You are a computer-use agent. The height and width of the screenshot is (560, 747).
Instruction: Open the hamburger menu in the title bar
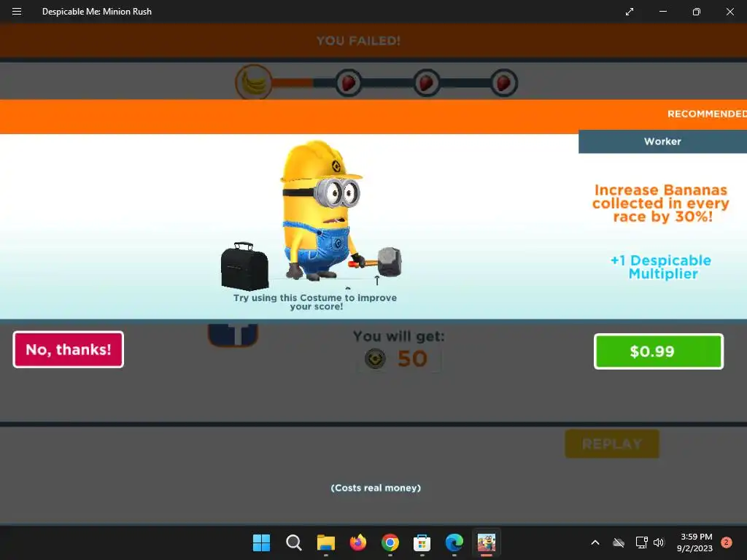click(x=17, y=12)
